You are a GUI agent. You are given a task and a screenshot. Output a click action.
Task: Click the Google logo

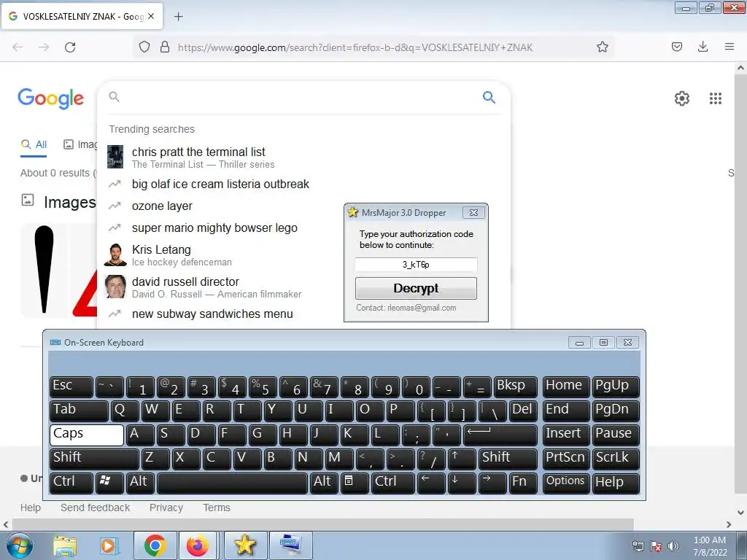51,98
